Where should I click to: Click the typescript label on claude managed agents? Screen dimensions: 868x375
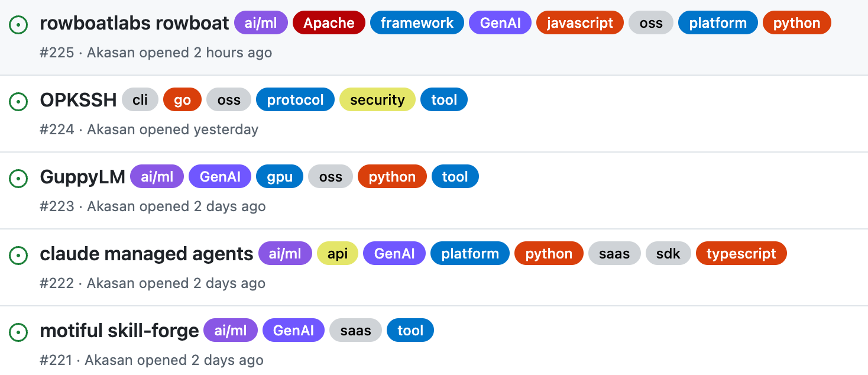pyautogui.click(x=741, y=254)
